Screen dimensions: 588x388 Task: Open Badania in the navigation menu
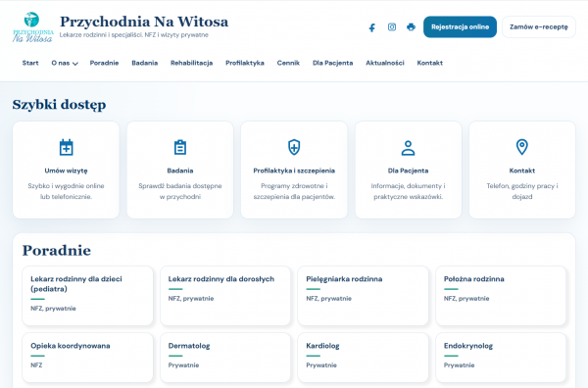coord(145,63)
